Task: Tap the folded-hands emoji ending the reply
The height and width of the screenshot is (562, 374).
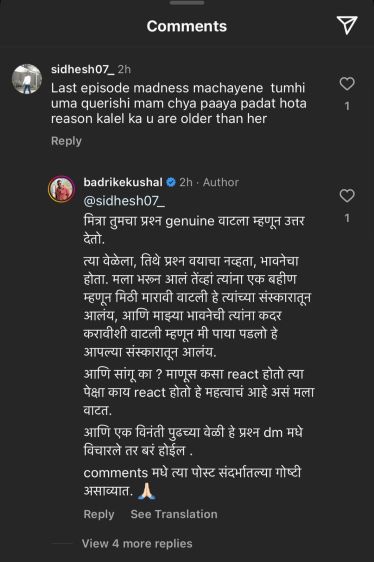Action: click(x=147, y=491)
